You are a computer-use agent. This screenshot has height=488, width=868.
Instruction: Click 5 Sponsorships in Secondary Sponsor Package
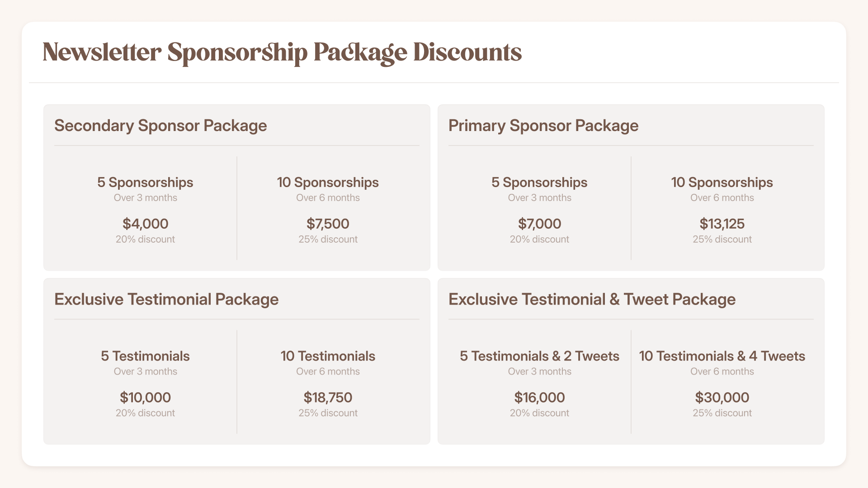pos(145,183)
